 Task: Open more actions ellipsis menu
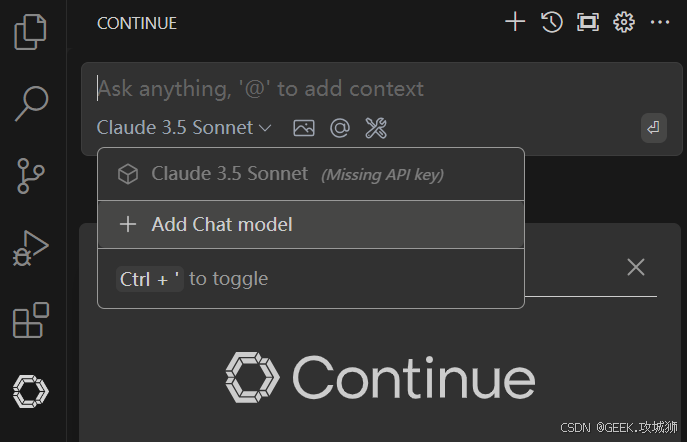click(x=660, y=22)
